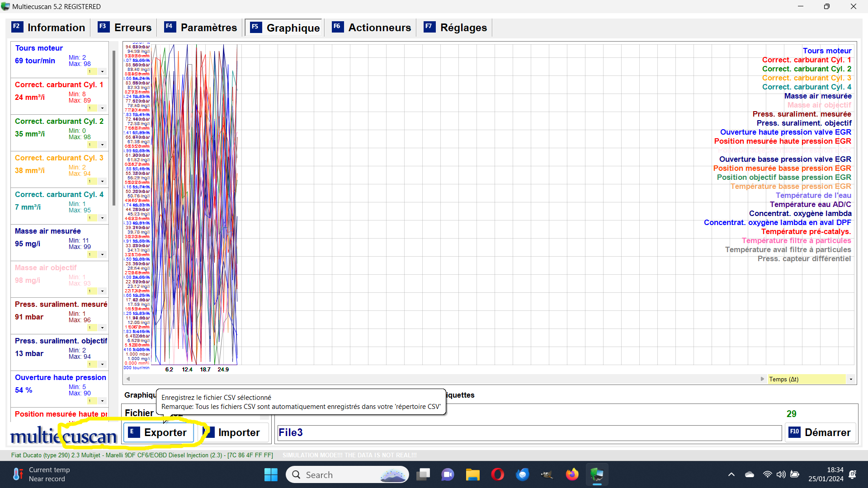
Task: Click the connected vehicle status bar text
Action: (142, 455)
